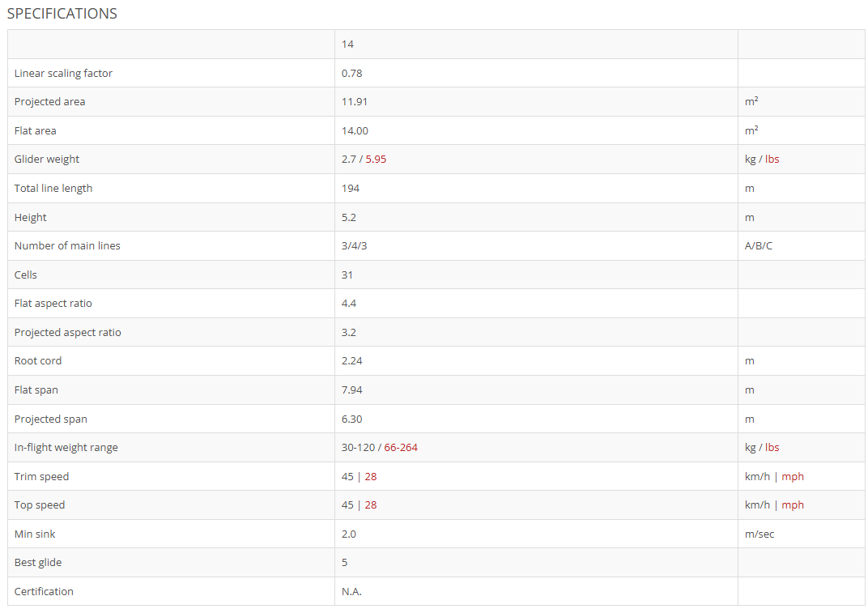Select the size 14 column header
Screen dimensions: 868x613
347,45
